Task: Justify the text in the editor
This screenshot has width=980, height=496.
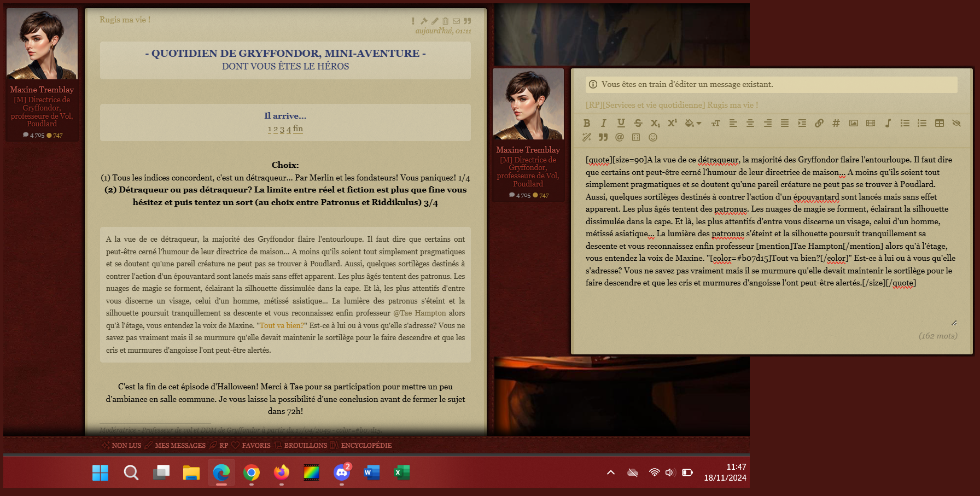Action: pyautogui.click(x=785, y=123)
